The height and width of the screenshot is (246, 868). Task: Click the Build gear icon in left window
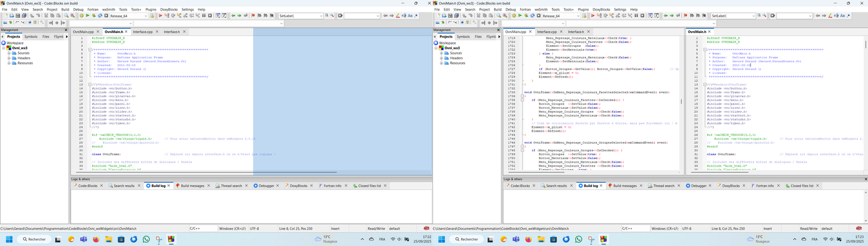click(x=82, y=16)
